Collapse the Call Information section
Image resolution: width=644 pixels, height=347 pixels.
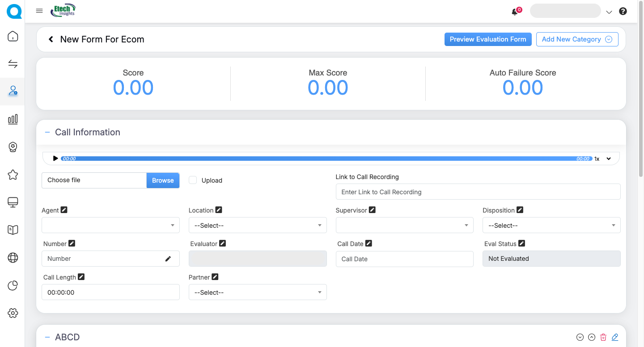pyautogui.click(x=47, y=132)
